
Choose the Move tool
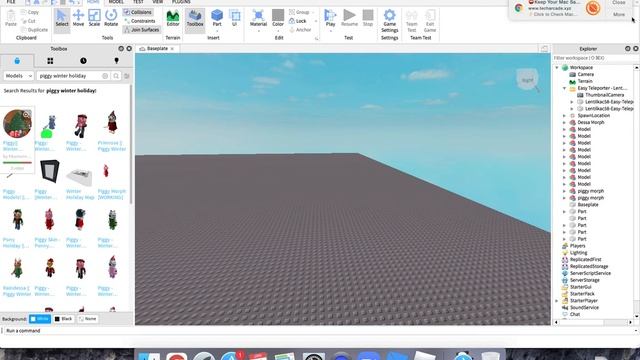(78, 18)
